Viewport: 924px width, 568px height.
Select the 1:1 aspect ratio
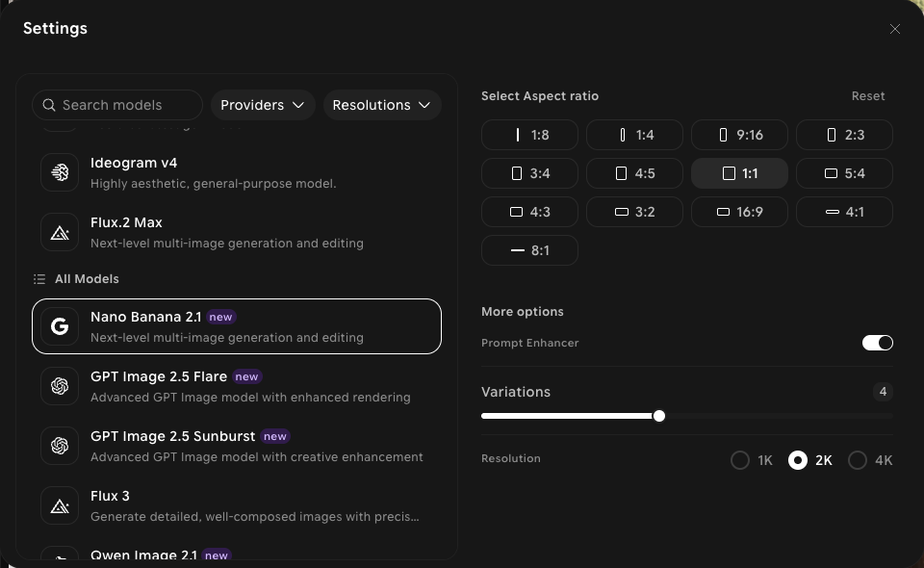click(739, 173)
